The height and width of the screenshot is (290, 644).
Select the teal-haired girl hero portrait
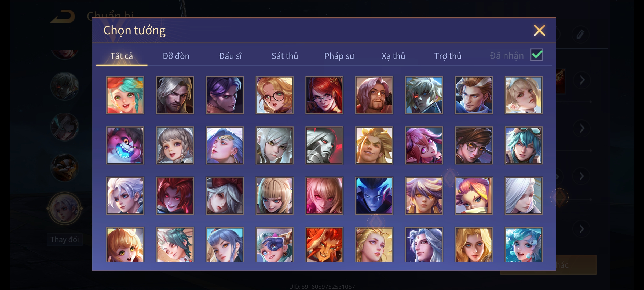(x=125, y=95)
